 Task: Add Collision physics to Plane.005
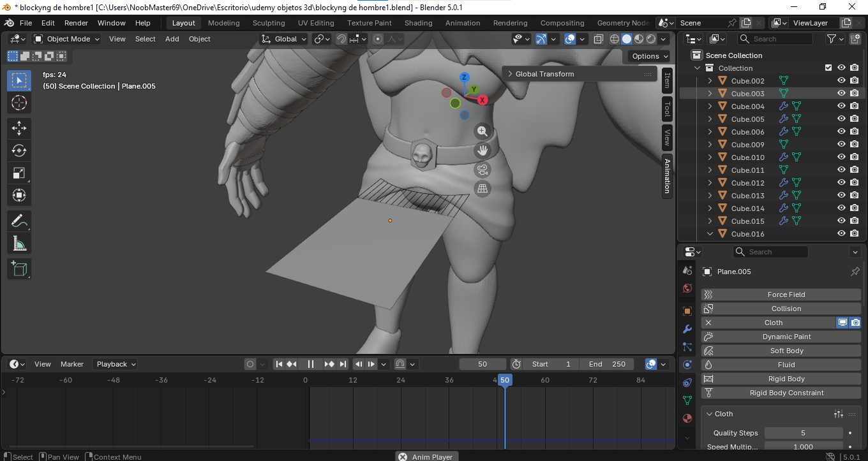click(x=786, y=309)
